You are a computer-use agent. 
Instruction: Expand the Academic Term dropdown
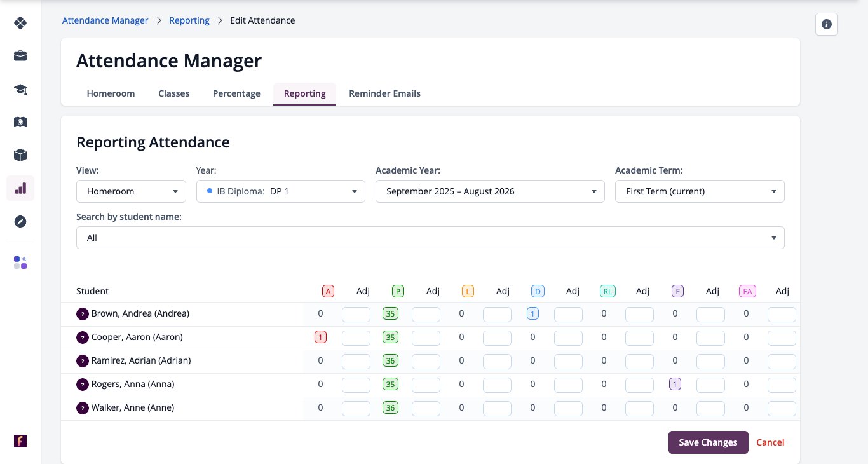(x=700, y=191)
